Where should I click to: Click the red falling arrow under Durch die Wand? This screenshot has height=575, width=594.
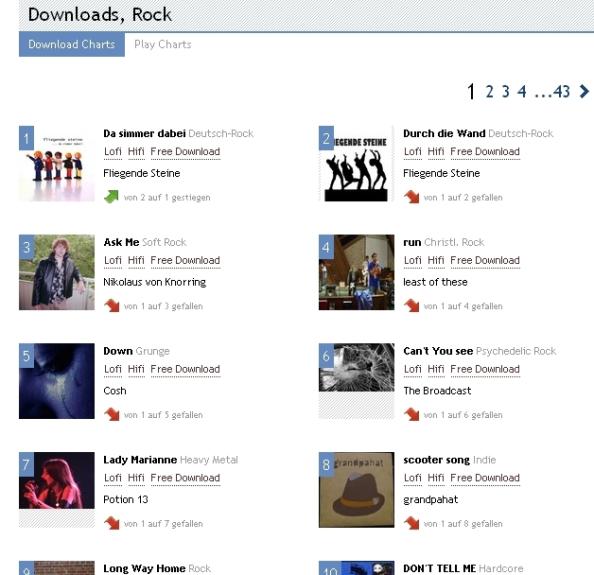pyautogui.click(x=411, y=197)
